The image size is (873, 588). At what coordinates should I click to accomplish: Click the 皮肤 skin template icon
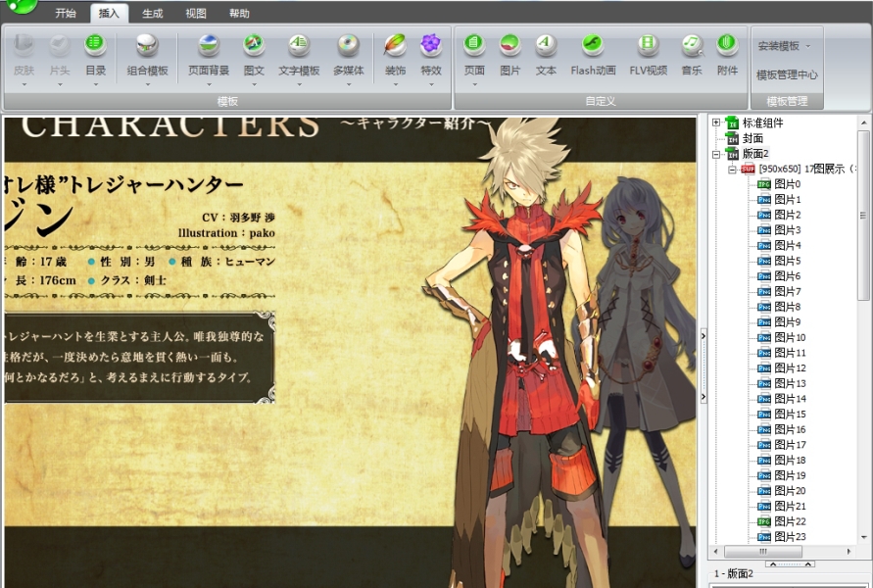click(24, 45)
